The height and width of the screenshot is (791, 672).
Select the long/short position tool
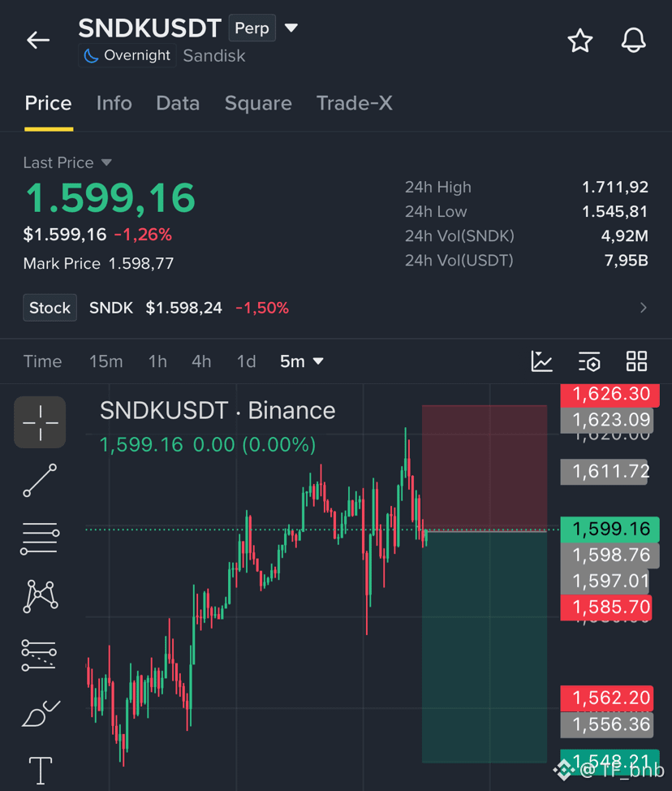[x=39, y=655]
